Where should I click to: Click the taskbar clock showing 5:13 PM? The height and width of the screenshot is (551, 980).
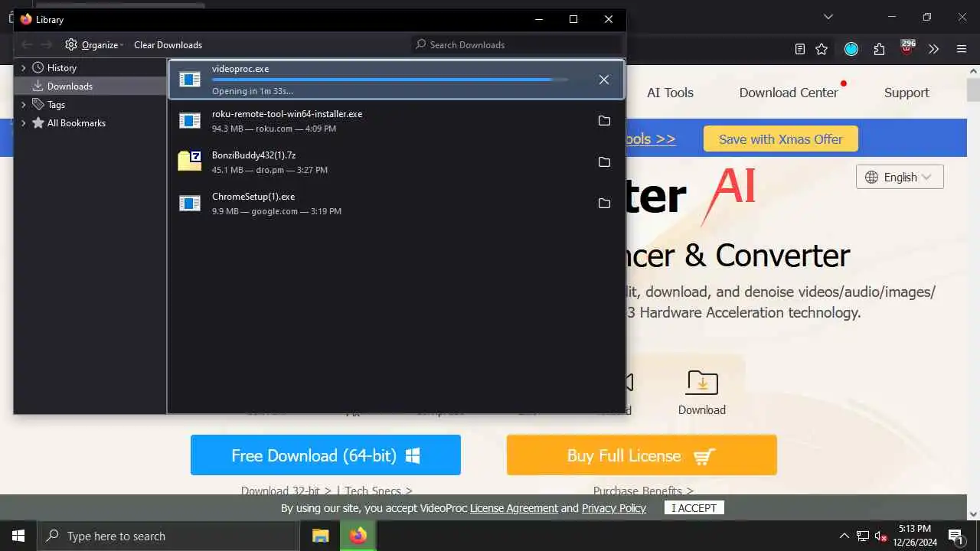pyautogui.click(x=914, y=536)
